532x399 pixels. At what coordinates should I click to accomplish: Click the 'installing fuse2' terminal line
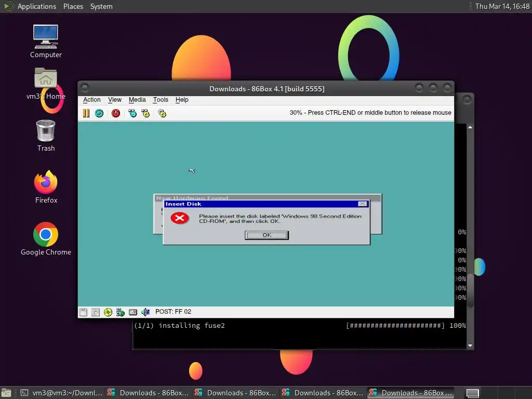click(179, 326)
